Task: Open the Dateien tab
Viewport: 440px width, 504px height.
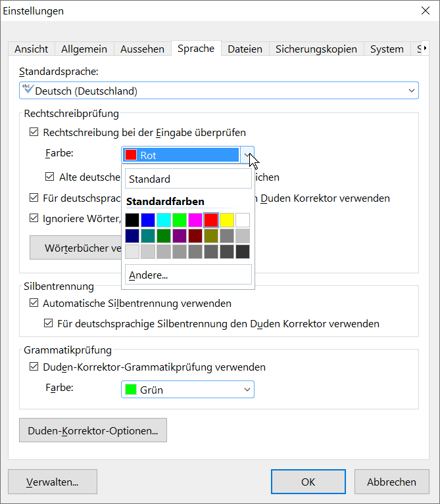Action: coord(245,49)
